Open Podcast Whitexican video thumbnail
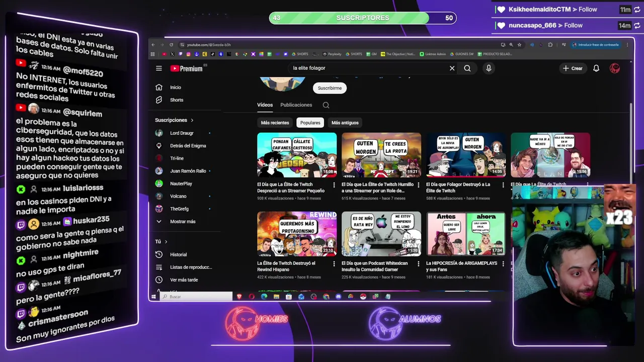The image size is (644, 362). (x=381, y=234)
